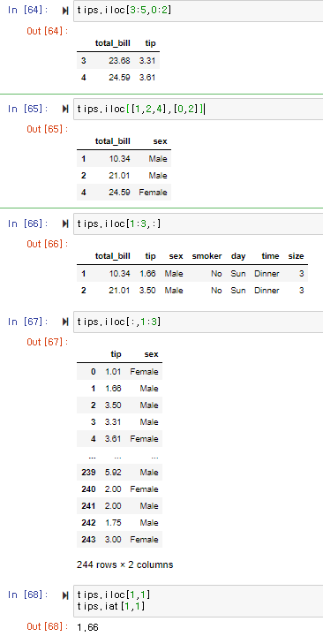Click row index 240 in Out [67]
323x644 pixels.
(88, 489)
